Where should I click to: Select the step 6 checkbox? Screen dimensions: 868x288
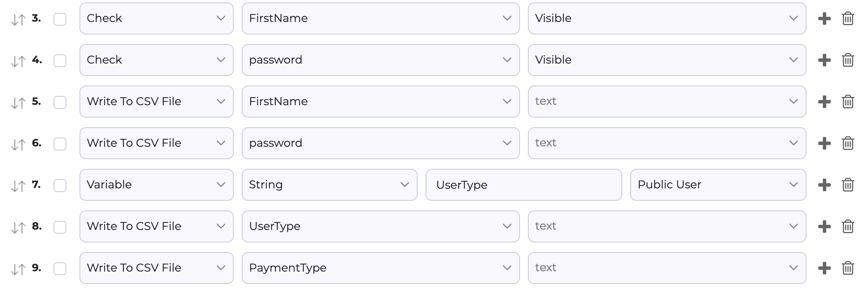[60, 144]
